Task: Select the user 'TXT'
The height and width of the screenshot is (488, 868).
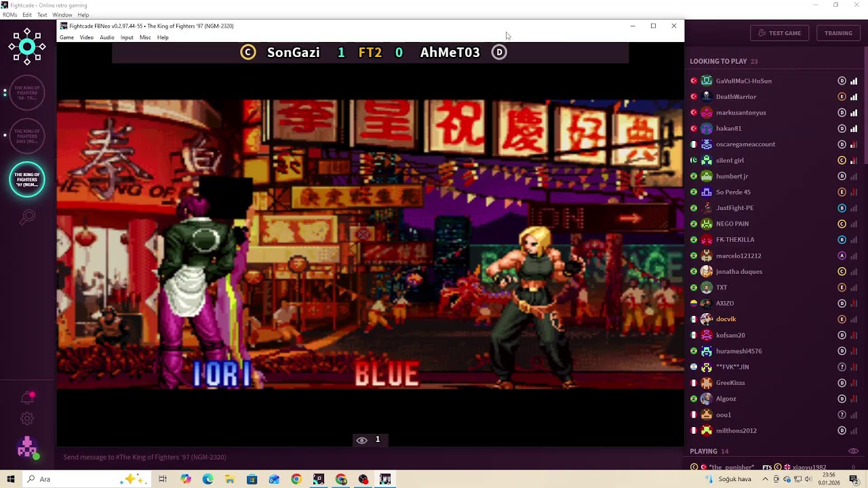Action: pyautogui.click(x=722, y=287)
